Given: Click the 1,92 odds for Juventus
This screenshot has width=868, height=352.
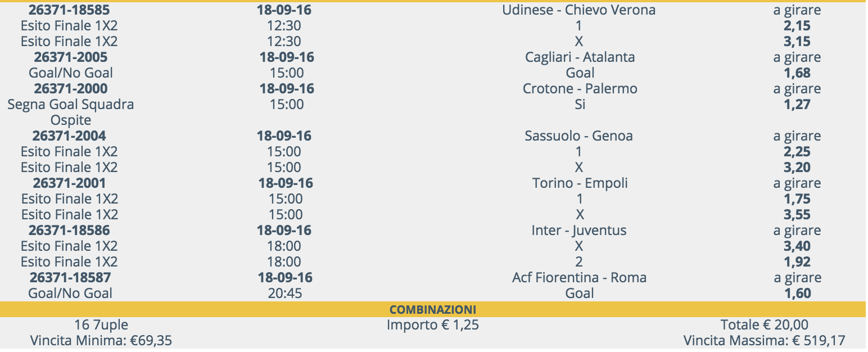Looking at the screenshot, I should pos(797,262).
